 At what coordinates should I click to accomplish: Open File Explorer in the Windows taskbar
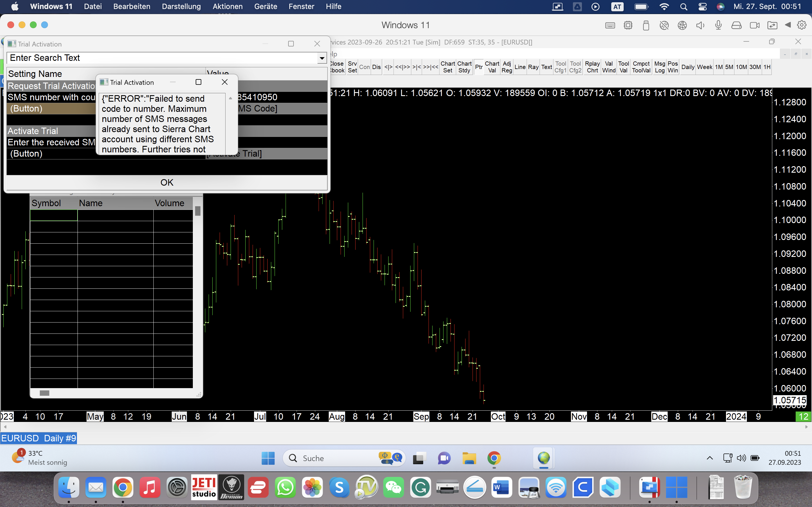[469, 458]
